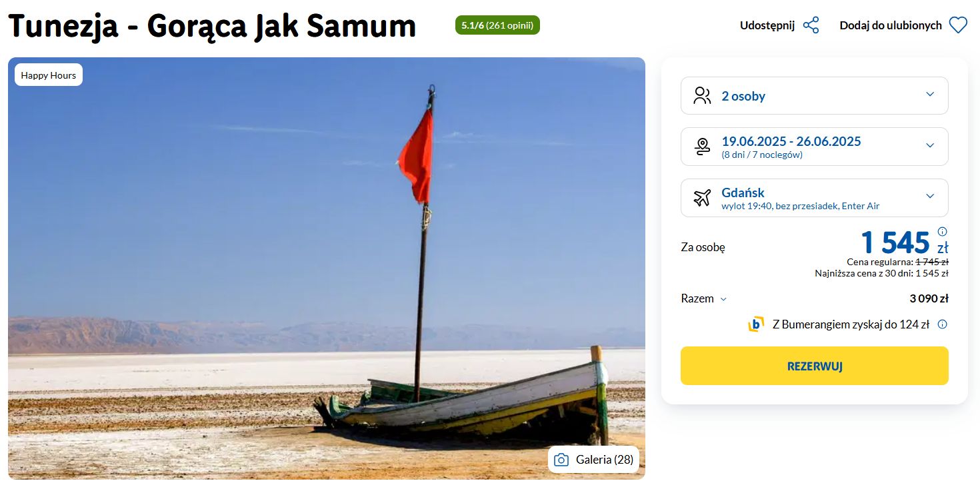The width and height of the screenshot is (980, 487).
Task: Click the Happy Hours label
Action: [x=49, y=75]
